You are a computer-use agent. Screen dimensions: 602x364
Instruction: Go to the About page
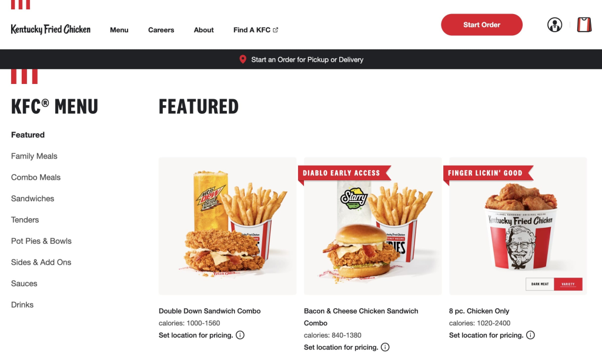(x=203, y=30)
